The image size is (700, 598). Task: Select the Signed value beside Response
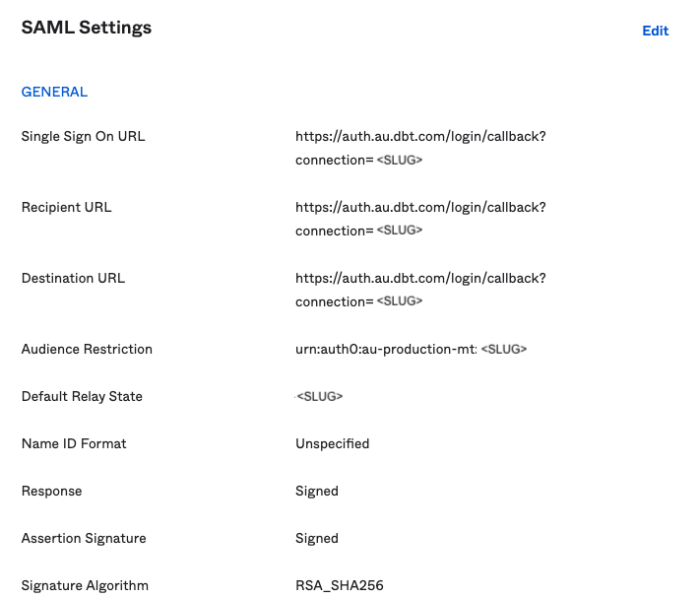pyautogui.click(x=316, y=491)
